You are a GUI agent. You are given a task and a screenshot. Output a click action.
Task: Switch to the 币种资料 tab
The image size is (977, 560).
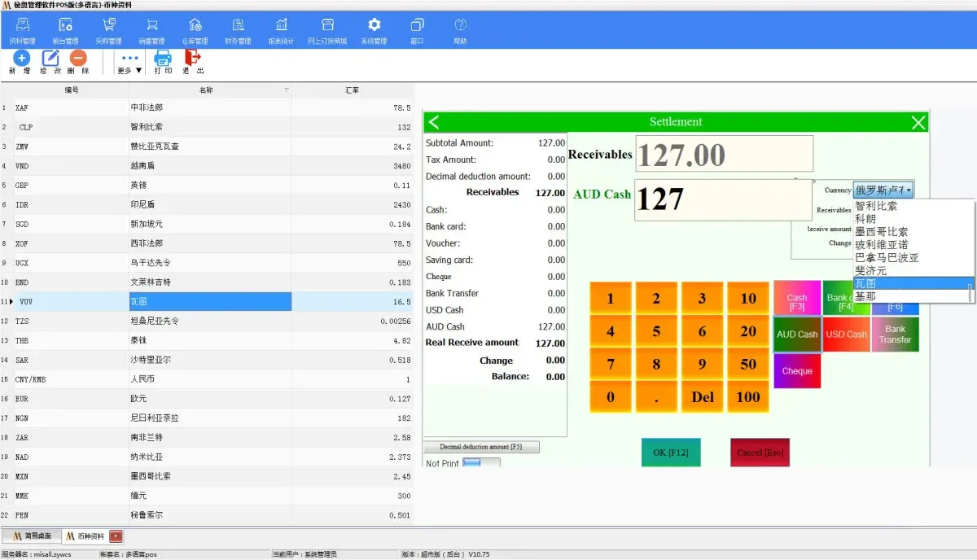pyautogui.click(x=85, y=536)
